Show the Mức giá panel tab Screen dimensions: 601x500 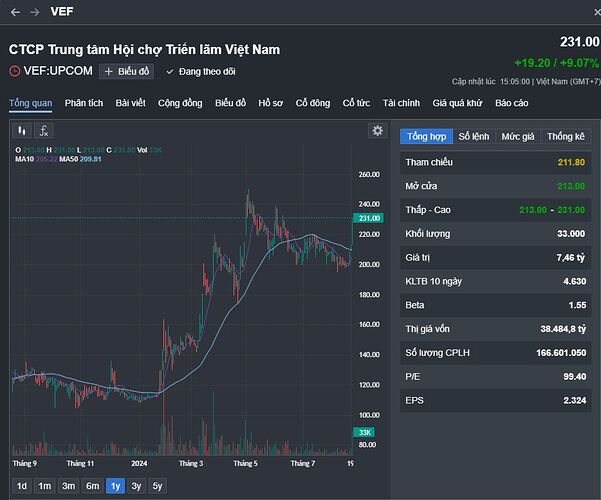tap(517, 136)
